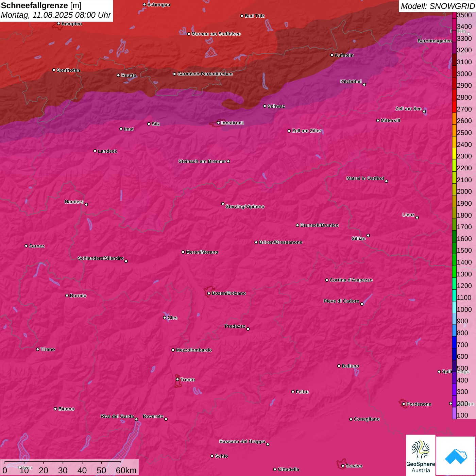Click the 'Schlanders/Silandro' label
The height and width of the screenshot is (476, 476).
101,258
